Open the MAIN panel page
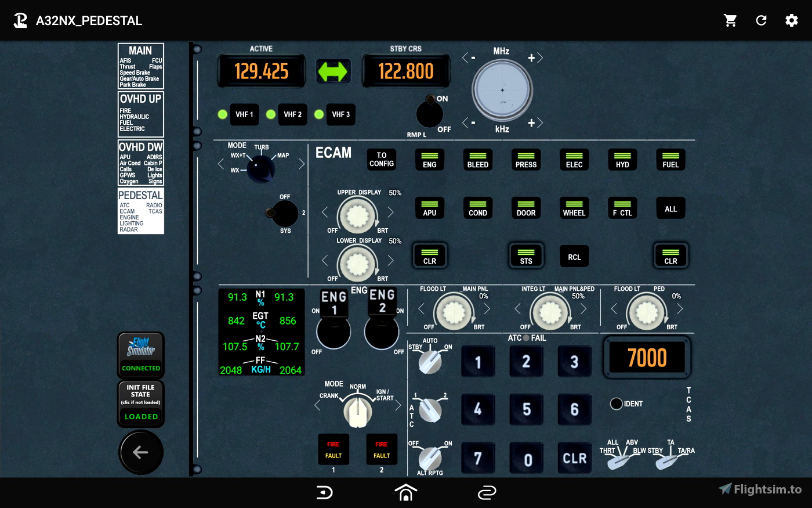The height and width of the screenshot is (508, 812). point(141,66)
